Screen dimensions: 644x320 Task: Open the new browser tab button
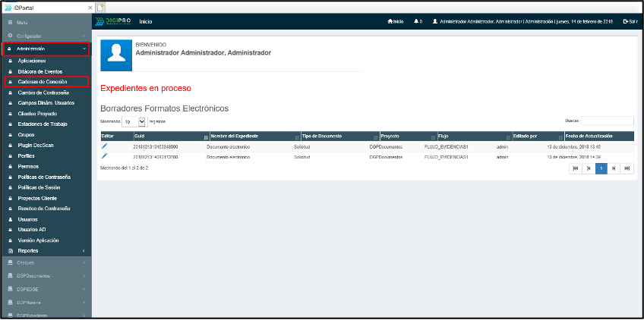tap(99, 7)
